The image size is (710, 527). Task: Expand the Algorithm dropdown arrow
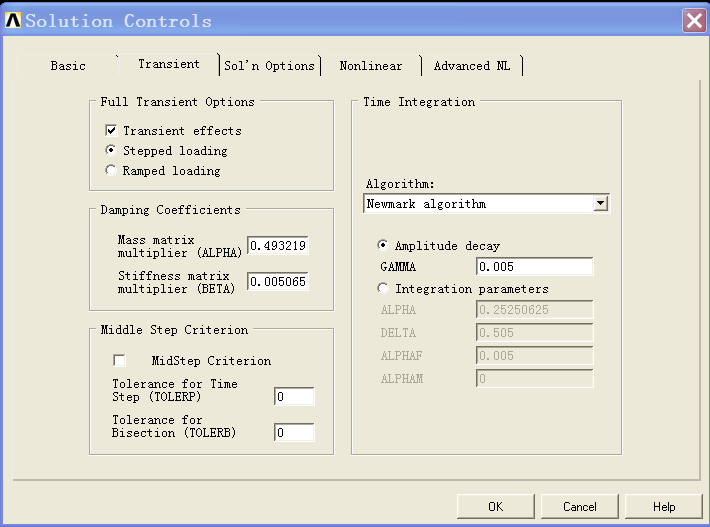click(x=600, y=204)
